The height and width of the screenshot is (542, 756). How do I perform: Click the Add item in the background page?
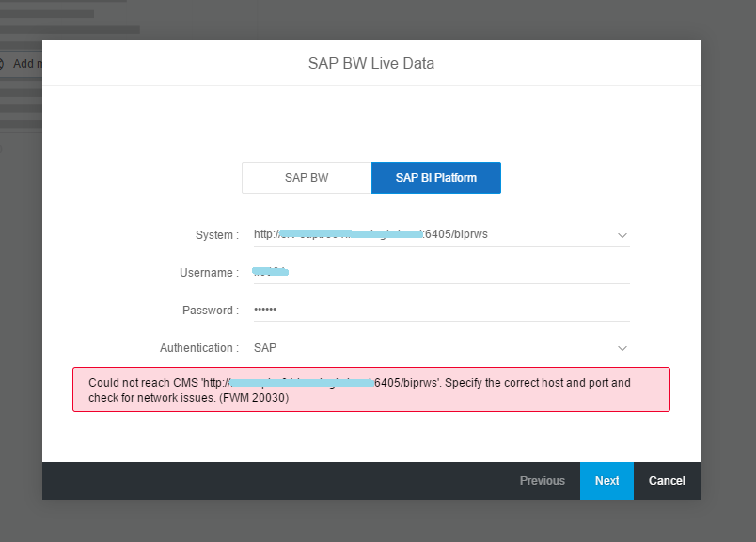[x=22, y=64]
